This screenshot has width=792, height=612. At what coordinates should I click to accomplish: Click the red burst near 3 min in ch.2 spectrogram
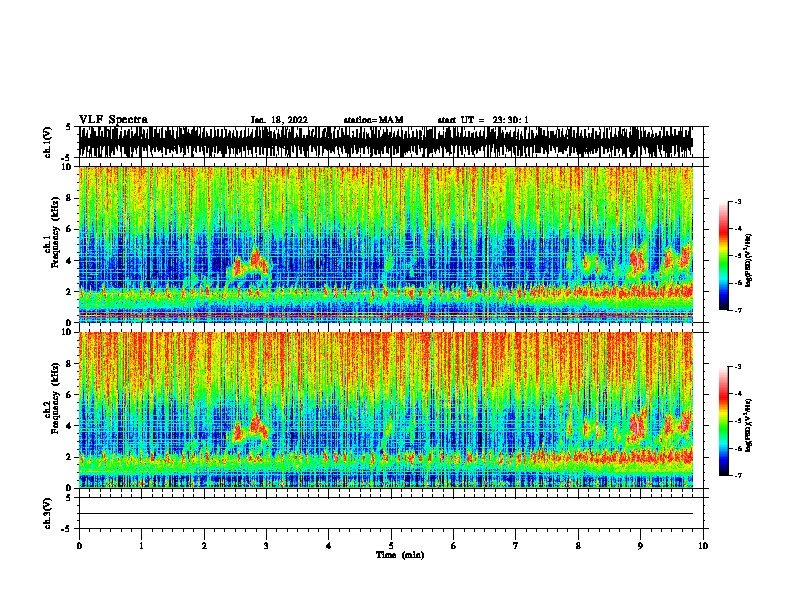pos(251,428)
